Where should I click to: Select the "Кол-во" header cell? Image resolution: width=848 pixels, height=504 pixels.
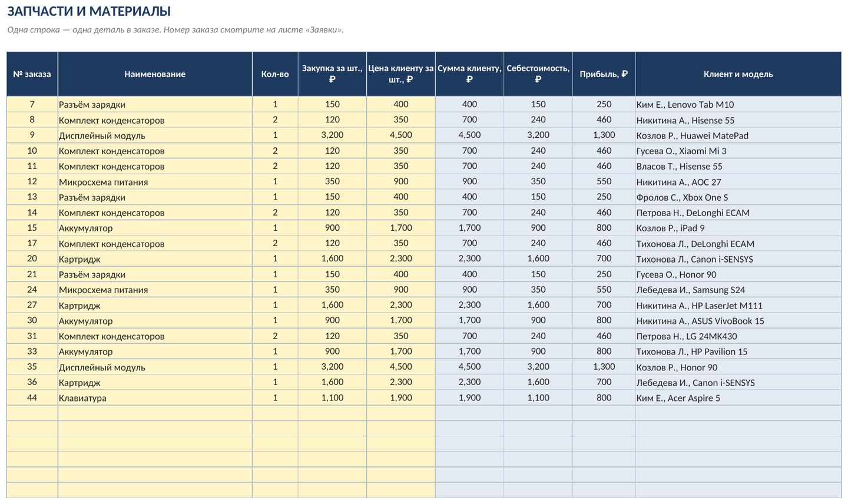click(x=275, y=74)
